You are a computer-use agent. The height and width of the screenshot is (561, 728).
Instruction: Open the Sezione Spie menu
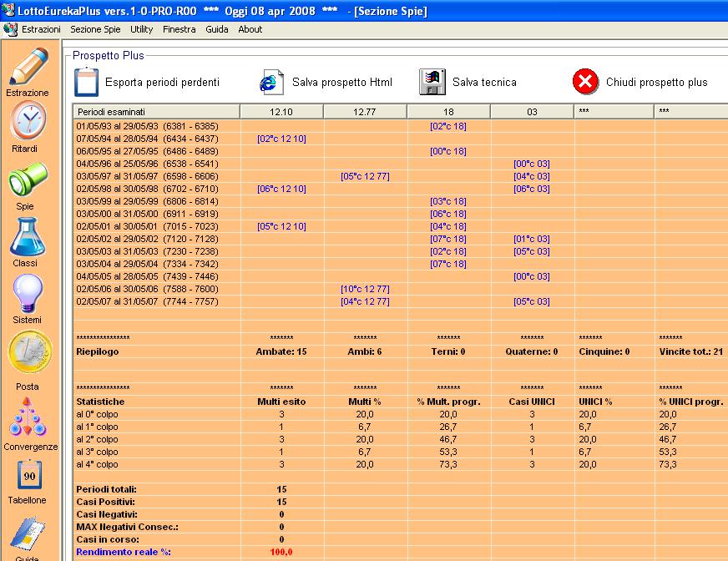click(x=95, y=29)
